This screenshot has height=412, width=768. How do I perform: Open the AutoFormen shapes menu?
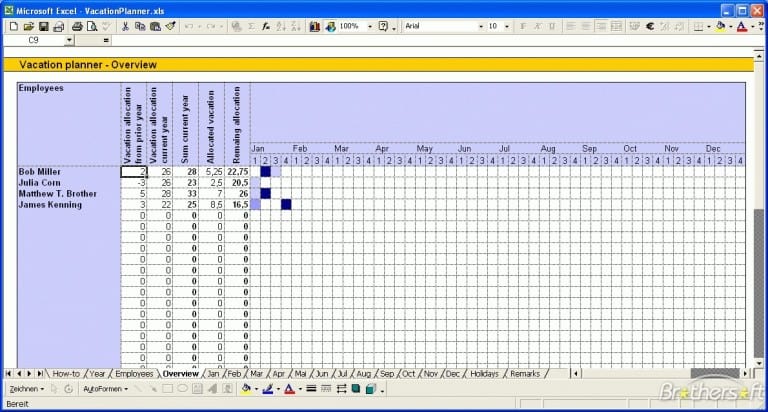pos(105,389)
